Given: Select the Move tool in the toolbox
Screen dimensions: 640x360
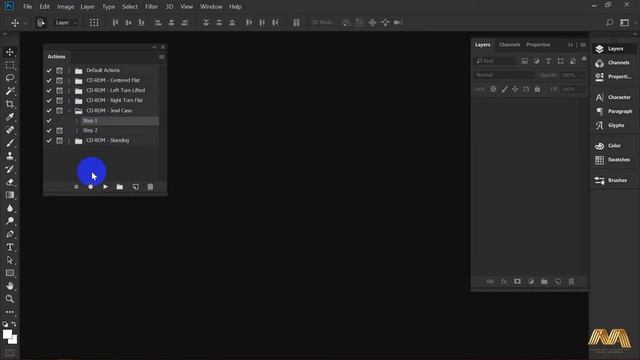Looking at the screenshot, I should click(x=10, y=52).
